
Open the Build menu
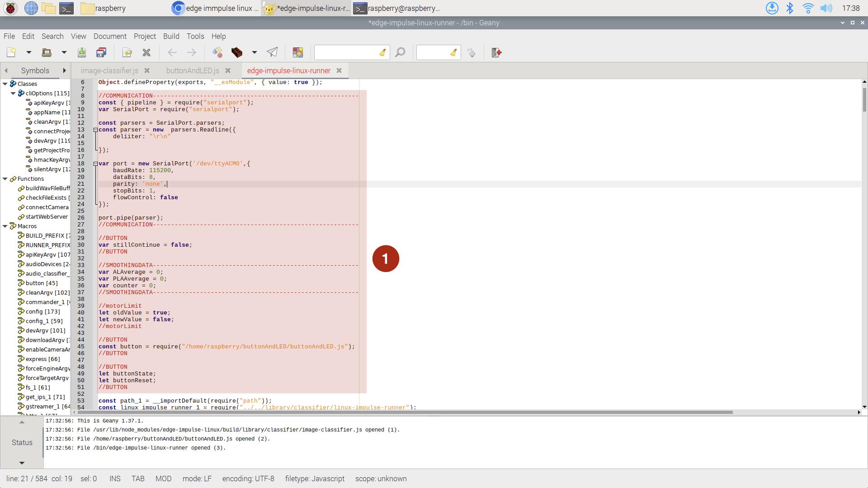pyautogui.click(x=171, y=36)
